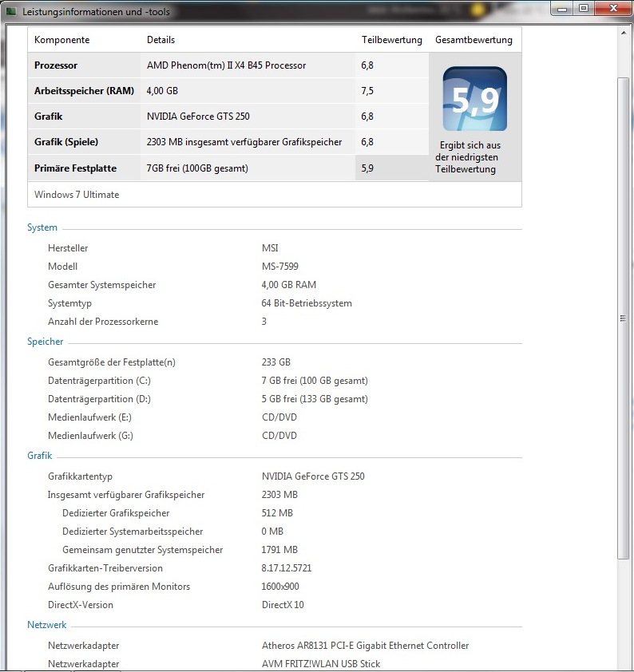Click Dedizierter Grafikspeicher value 512 MB

pos(277,513)
